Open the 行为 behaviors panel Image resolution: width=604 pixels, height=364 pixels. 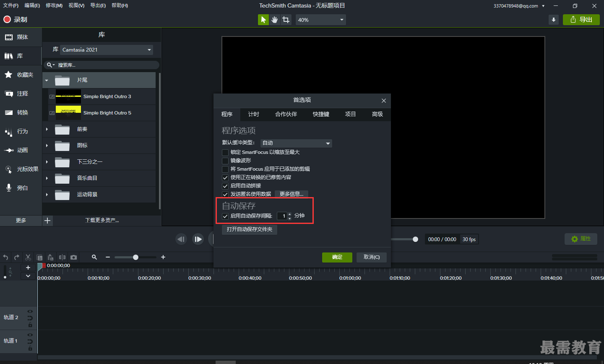pos(21,131)
